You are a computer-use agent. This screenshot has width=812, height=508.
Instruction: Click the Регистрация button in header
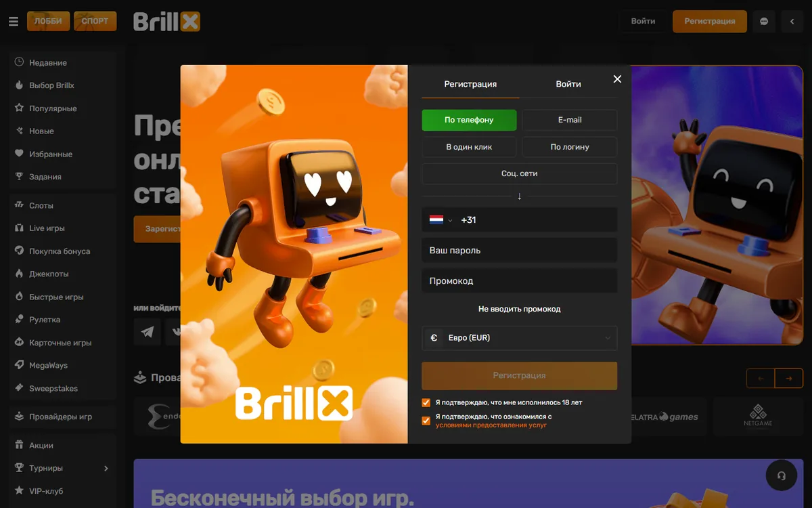[710, 21]
